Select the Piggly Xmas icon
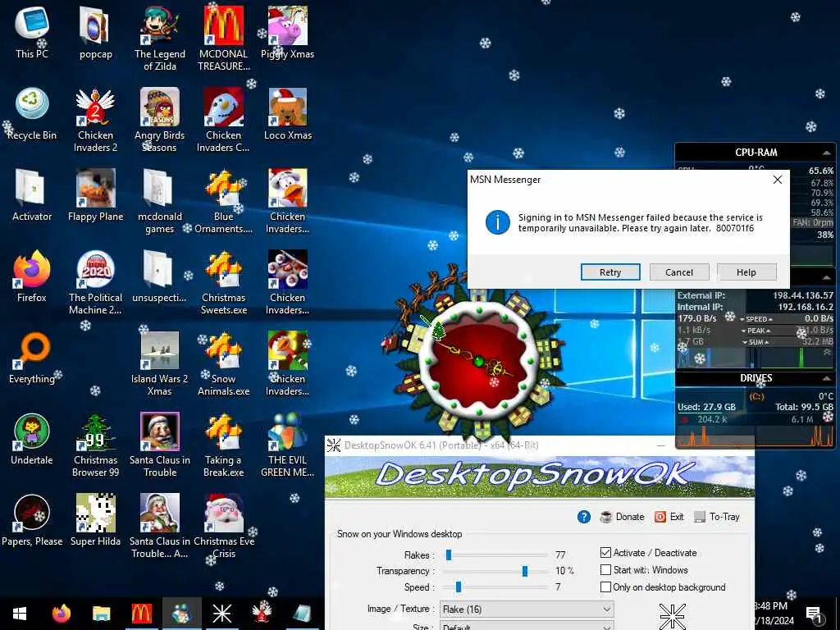This screenshot has width=840, height=630. point(288,32)
